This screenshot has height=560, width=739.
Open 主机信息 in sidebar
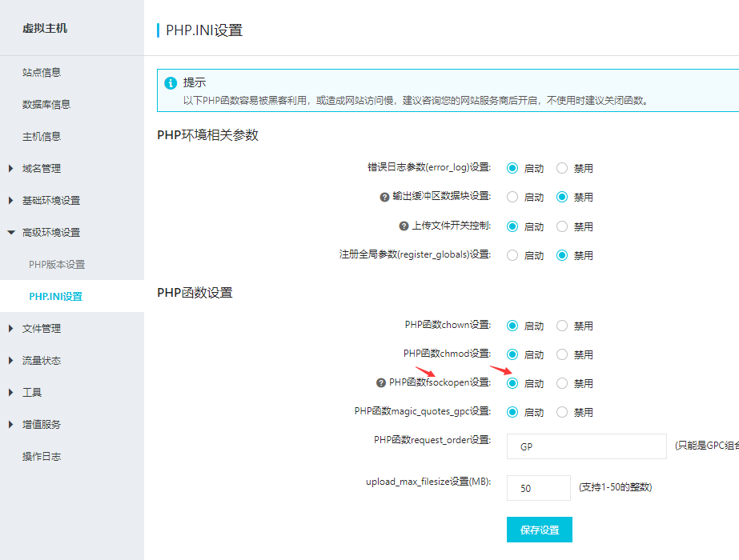[42, 137]
